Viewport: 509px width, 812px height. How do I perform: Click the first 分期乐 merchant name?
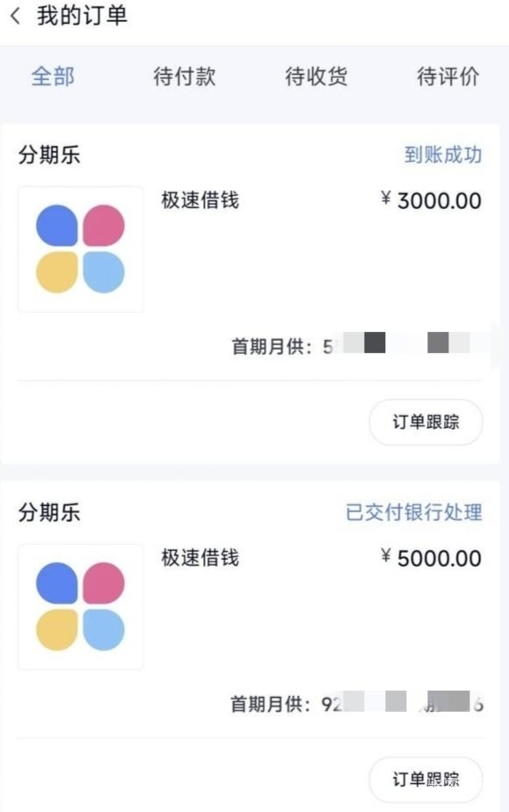click(x=49, y=155)
